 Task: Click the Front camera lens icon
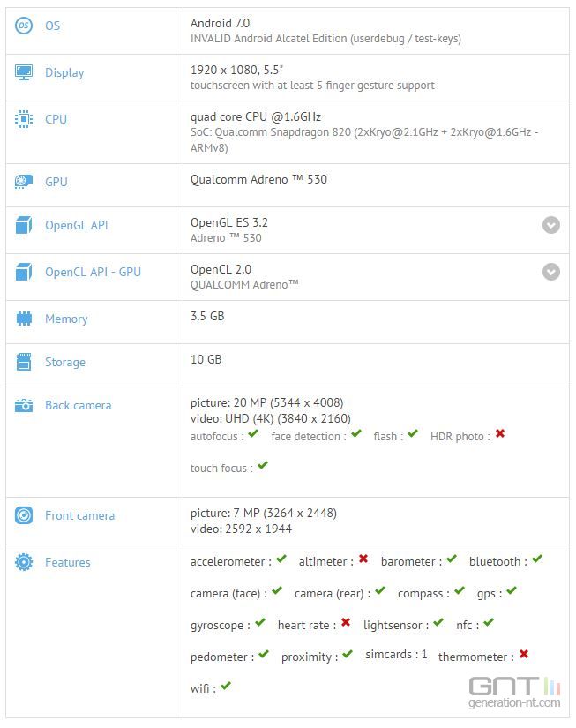(x=24, y=515)
